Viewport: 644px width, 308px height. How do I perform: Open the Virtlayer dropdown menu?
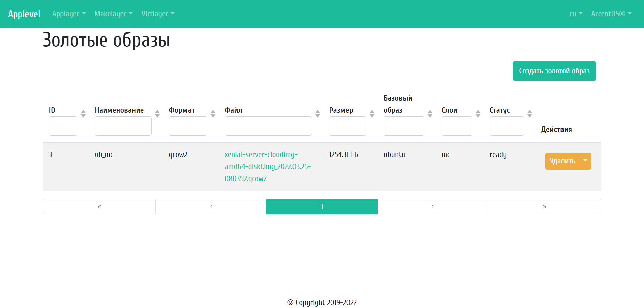click(158, 14)
